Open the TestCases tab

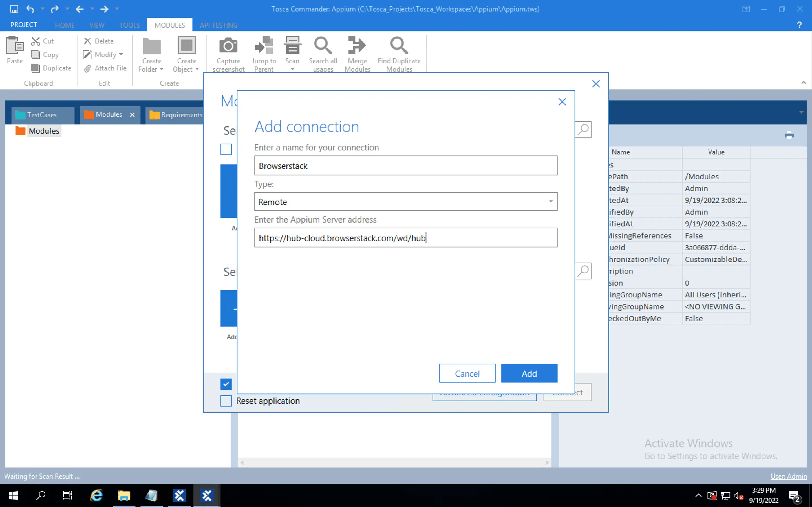pyautogui.click(x=42, y=115)
